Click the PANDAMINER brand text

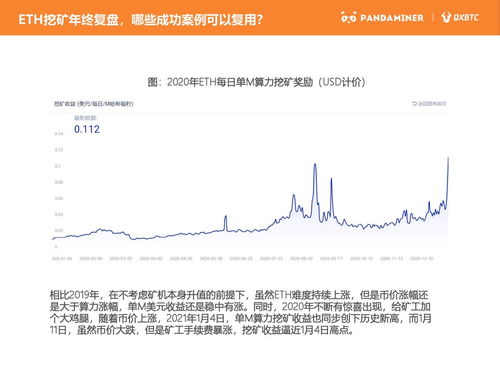[392, 18]
